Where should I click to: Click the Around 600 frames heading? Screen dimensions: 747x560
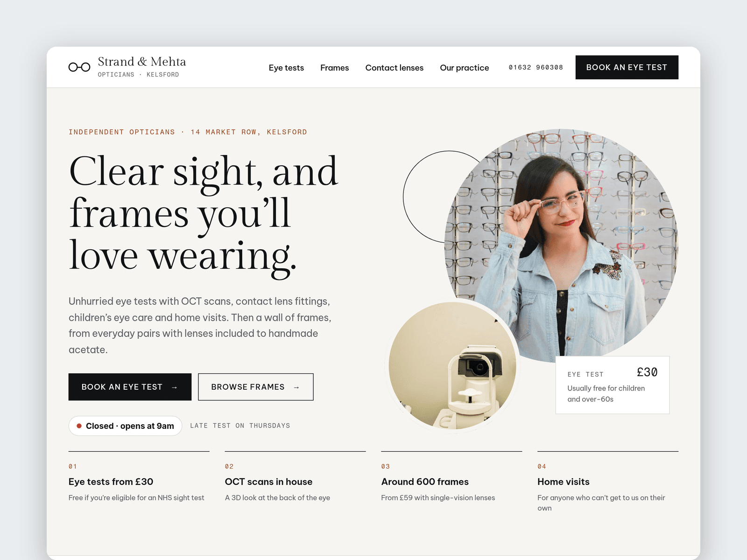click(425, 482)
